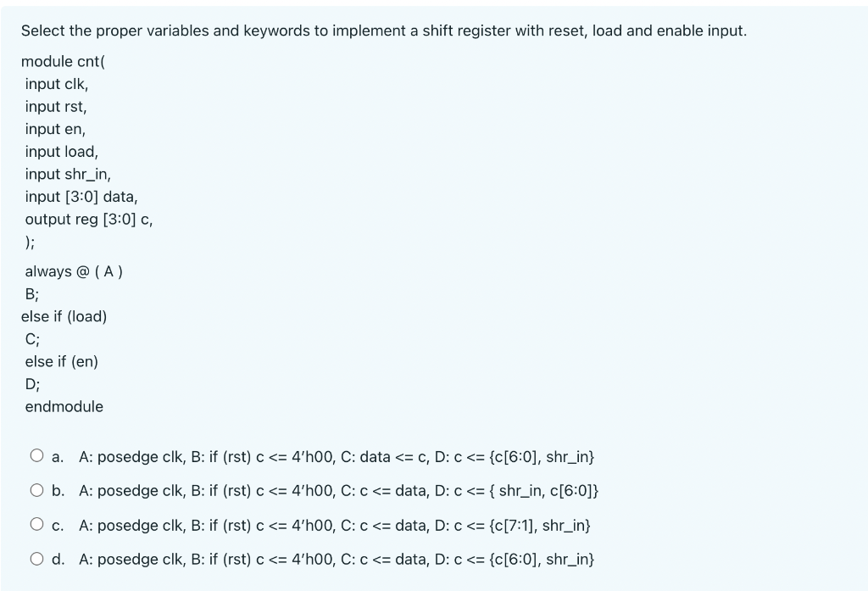
Task: Click the answer text containing c[7:1] shr_in
Action: [339, 526]
